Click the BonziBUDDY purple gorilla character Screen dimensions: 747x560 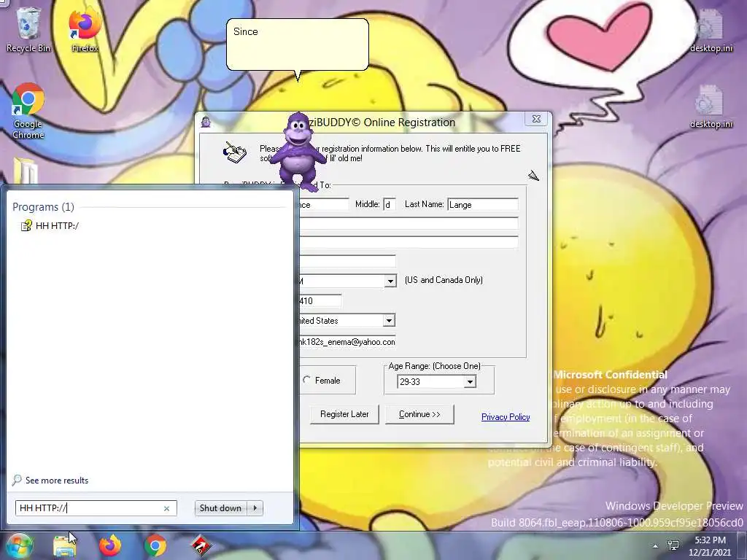(298, 152)
